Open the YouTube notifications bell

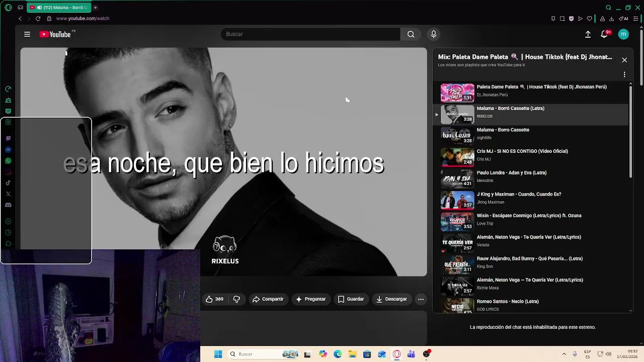pos(604,34)
